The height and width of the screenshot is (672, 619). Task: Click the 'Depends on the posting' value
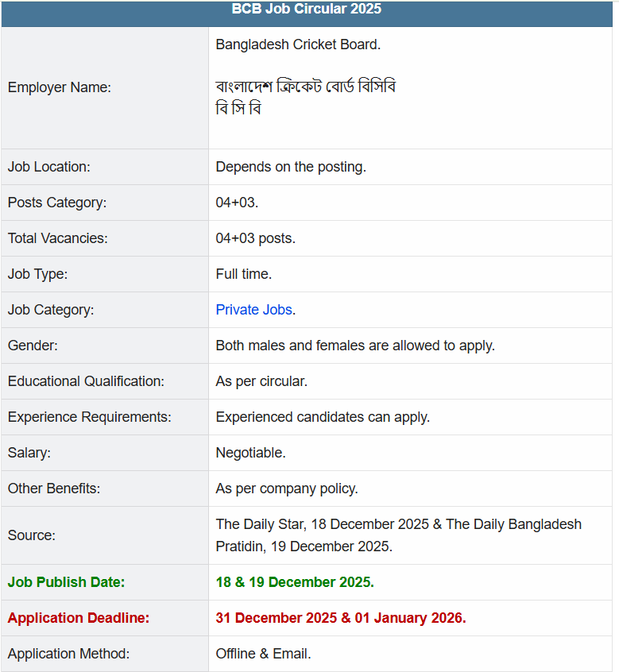pos(291,167)
